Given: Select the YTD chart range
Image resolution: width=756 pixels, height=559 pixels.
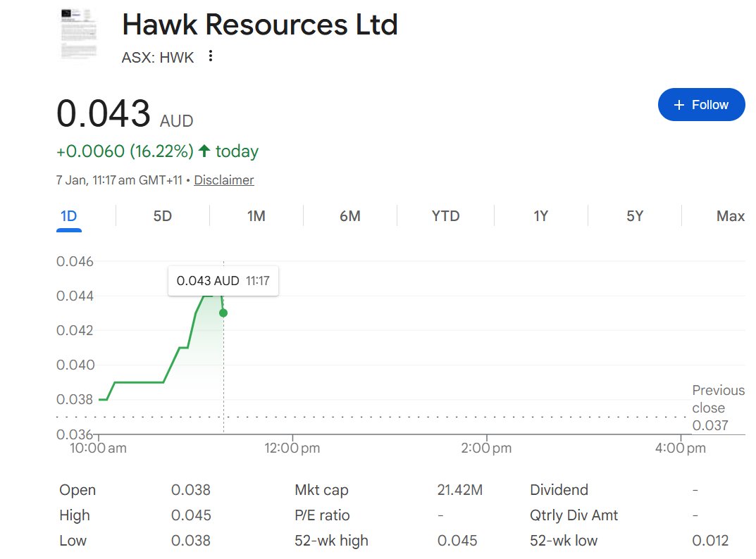Looking at the screenshot, I should click(445, 216).
